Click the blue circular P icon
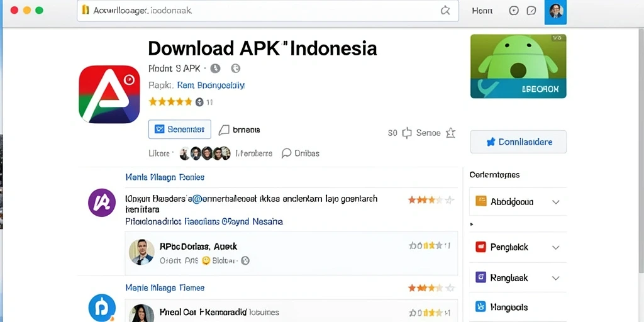 [x=102, y=308]
